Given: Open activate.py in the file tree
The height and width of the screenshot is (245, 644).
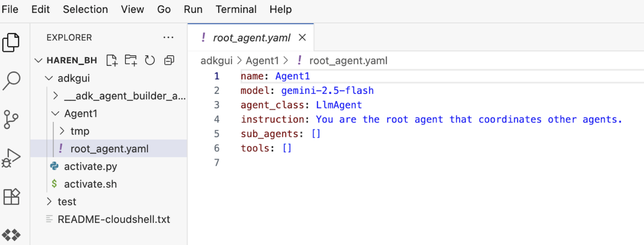Looking at the screenshot, I should pos(90,166).
